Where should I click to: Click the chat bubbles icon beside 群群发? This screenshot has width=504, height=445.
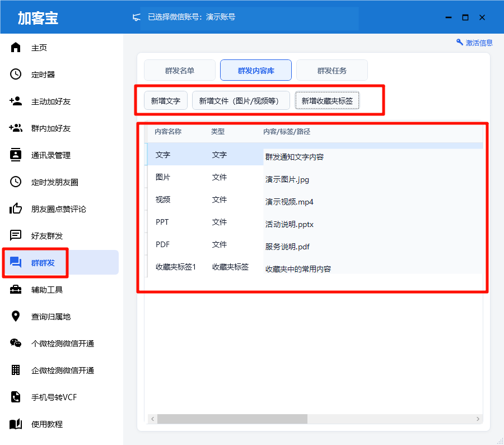[x=16, y=262]
